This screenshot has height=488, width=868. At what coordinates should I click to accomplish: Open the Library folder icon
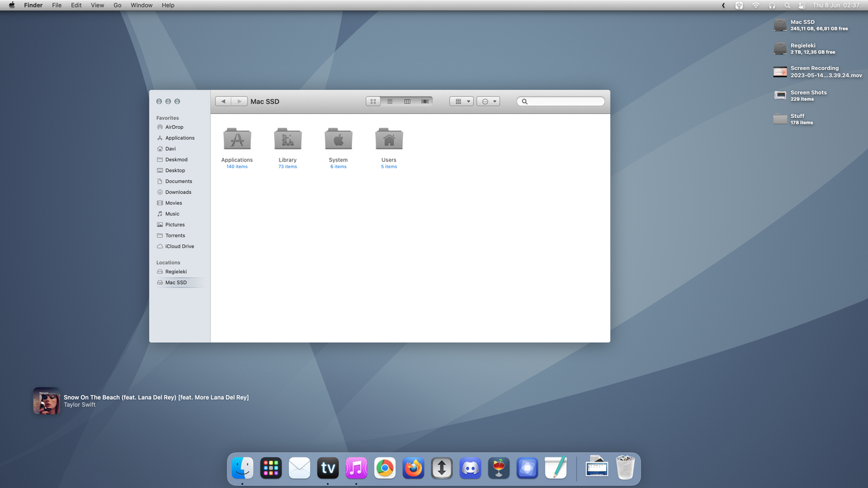tap(288, 139)
